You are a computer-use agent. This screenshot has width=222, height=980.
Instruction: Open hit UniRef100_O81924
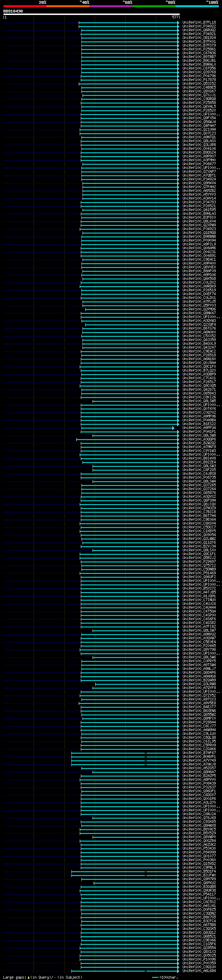coord(199,38)
